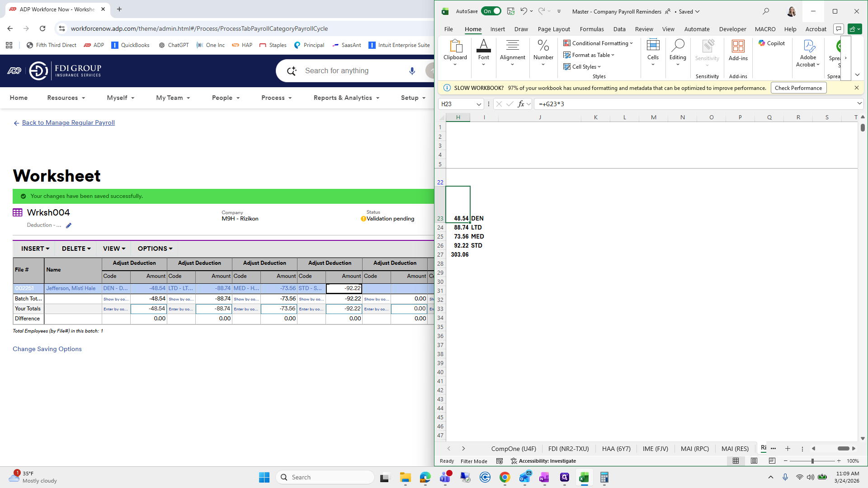Open the INSERT dropdown in worksheet

(35, 249)
